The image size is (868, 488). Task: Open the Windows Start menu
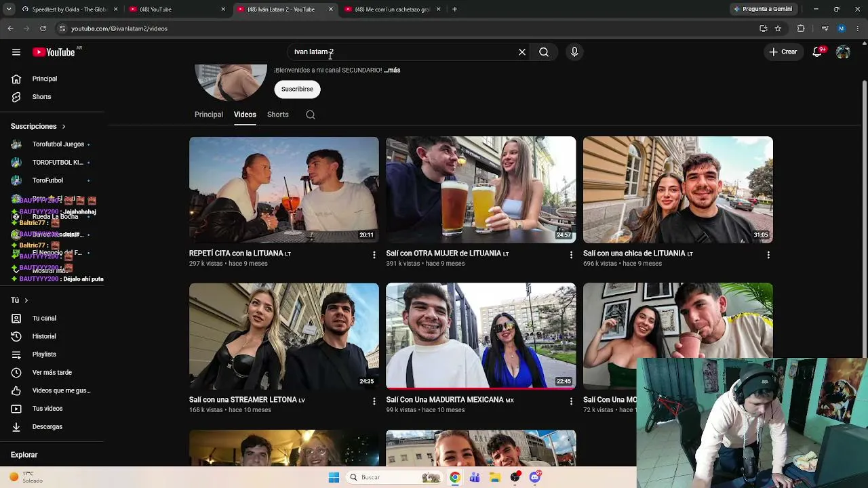[x=334, y=478]
